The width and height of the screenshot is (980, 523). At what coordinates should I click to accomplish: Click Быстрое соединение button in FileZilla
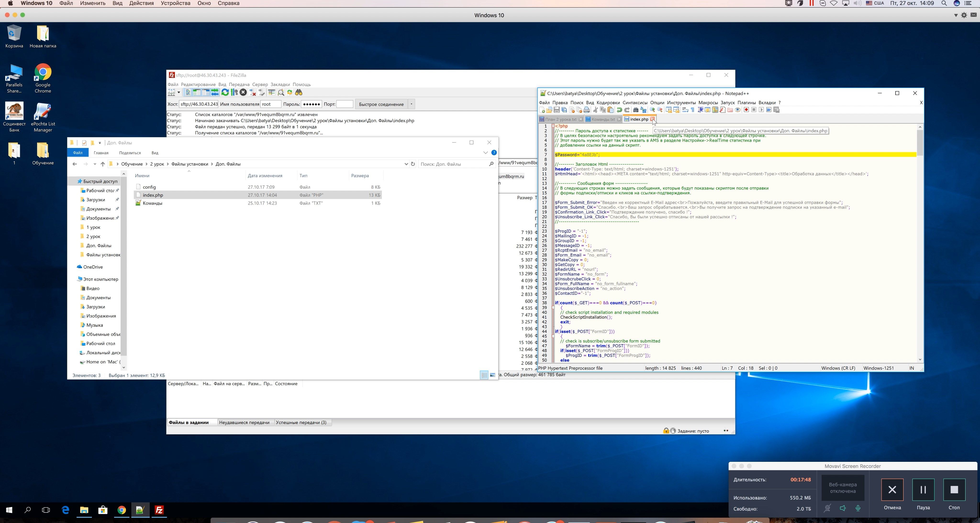pos(381,104)
